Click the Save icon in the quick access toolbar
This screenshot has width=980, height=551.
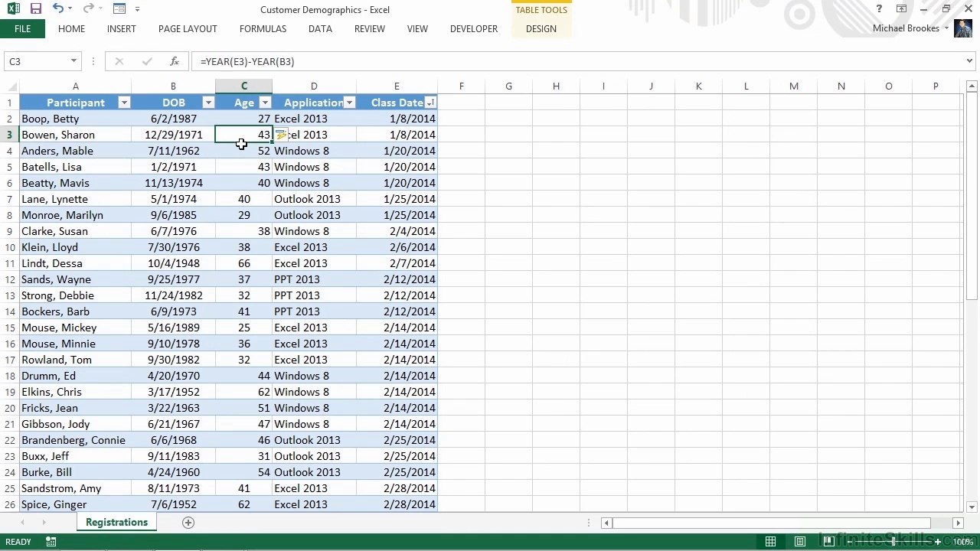[36, 9]
